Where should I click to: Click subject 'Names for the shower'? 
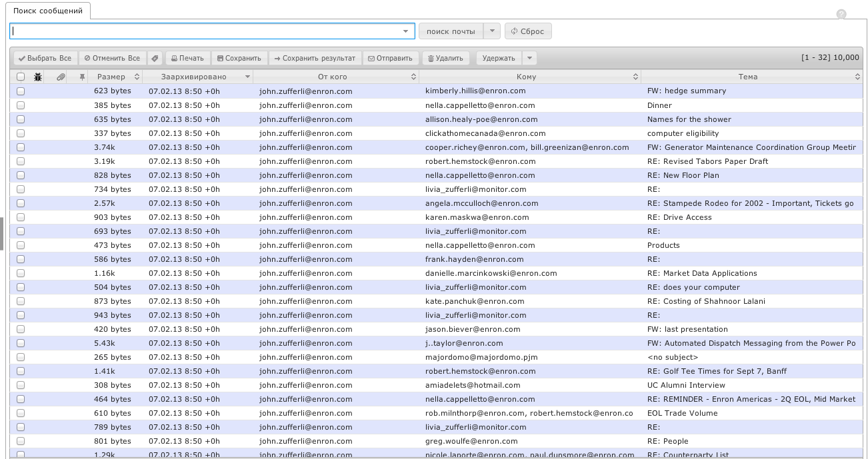pos(689,119)
